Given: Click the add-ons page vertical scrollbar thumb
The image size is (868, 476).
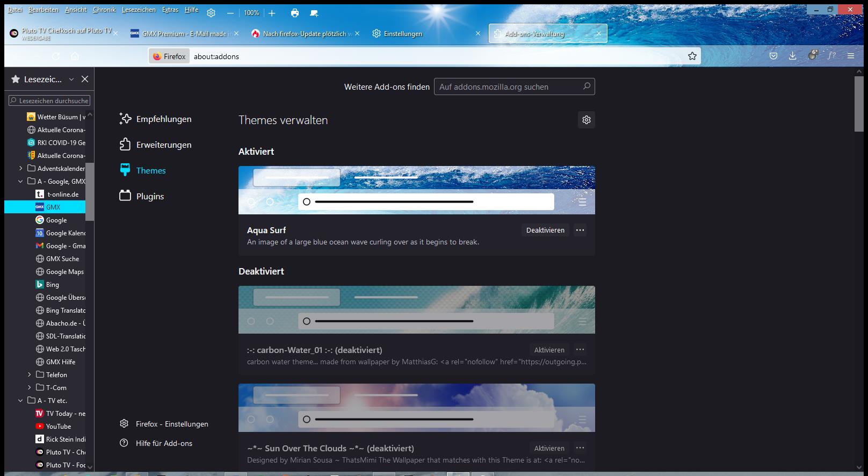Looking at the screenshot, I should click(x=859, y=104).
